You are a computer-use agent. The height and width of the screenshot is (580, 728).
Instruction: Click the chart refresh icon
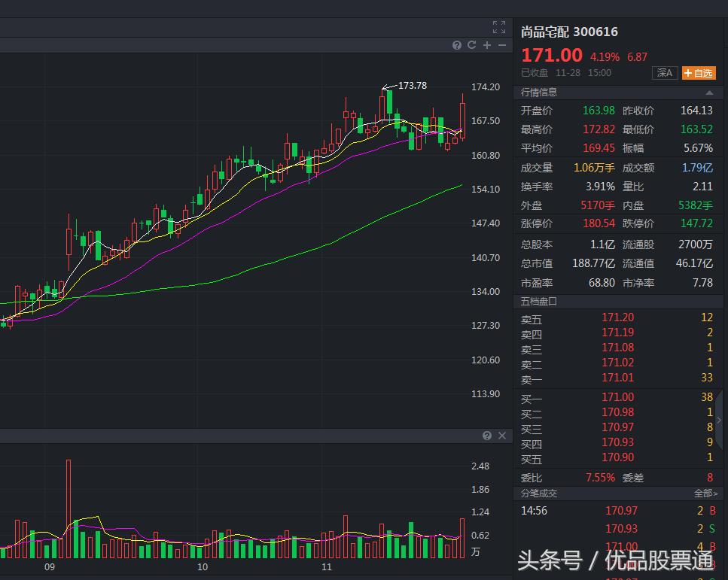471,45
